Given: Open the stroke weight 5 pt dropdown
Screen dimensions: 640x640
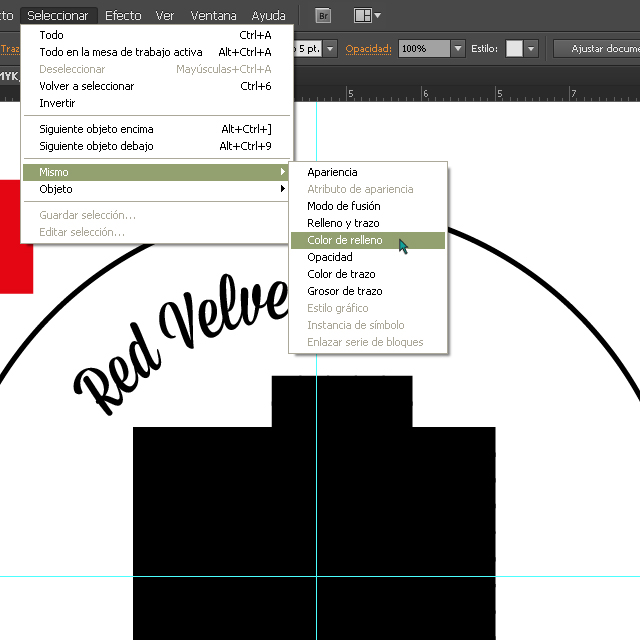Looking at the screenshot, I should pyautogui.click(x=330, y=49).
